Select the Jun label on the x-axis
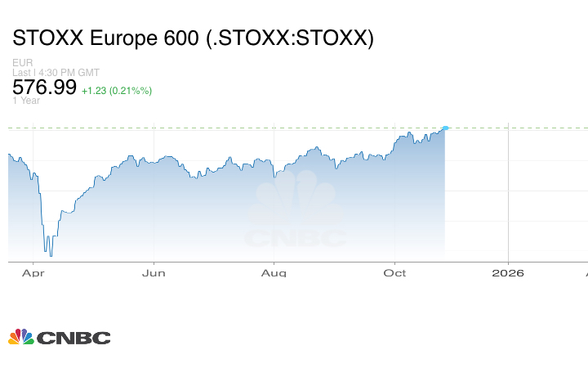This screenshot has width=588, height=368. coord(154,272)
